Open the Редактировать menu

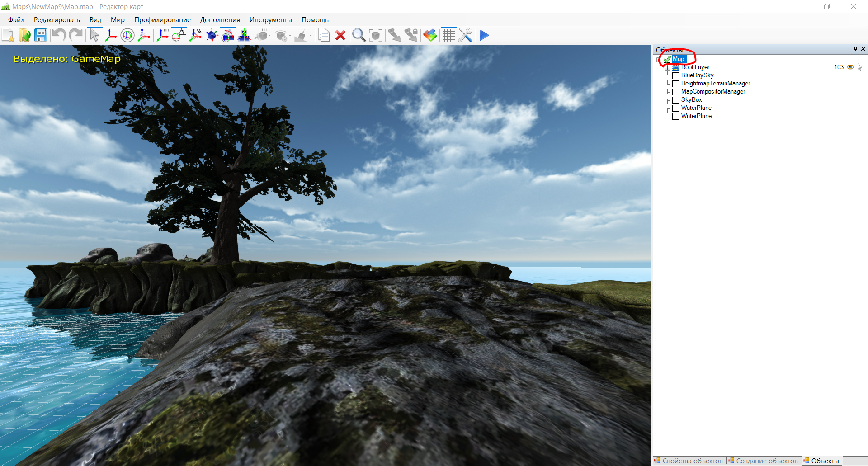coord(57,20)
